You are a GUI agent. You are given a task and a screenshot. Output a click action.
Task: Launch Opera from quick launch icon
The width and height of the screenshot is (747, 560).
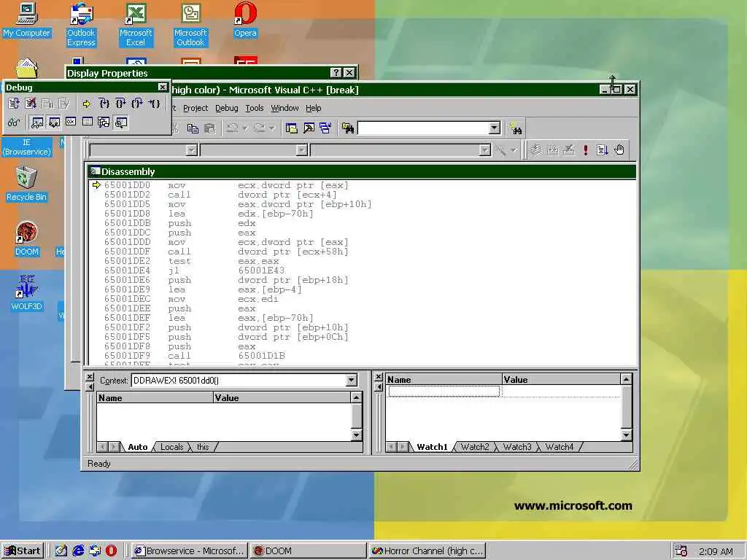click(111, 551)
